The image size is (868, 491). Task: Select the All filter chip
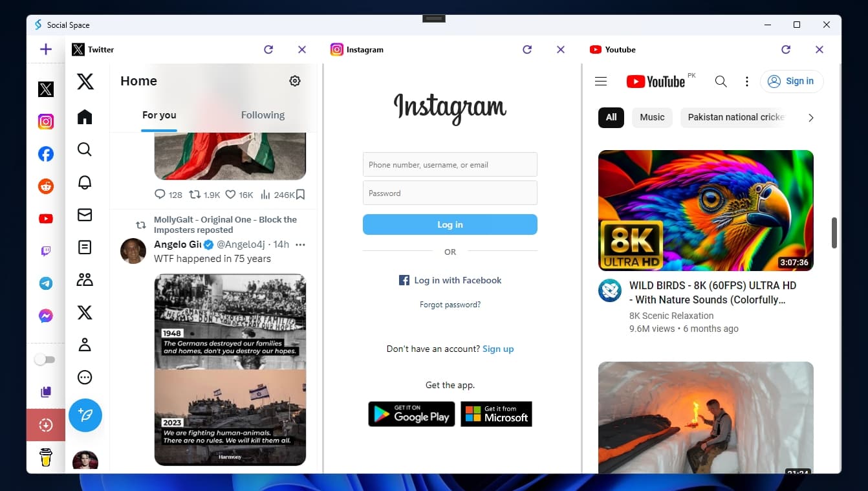coord(611,117)
